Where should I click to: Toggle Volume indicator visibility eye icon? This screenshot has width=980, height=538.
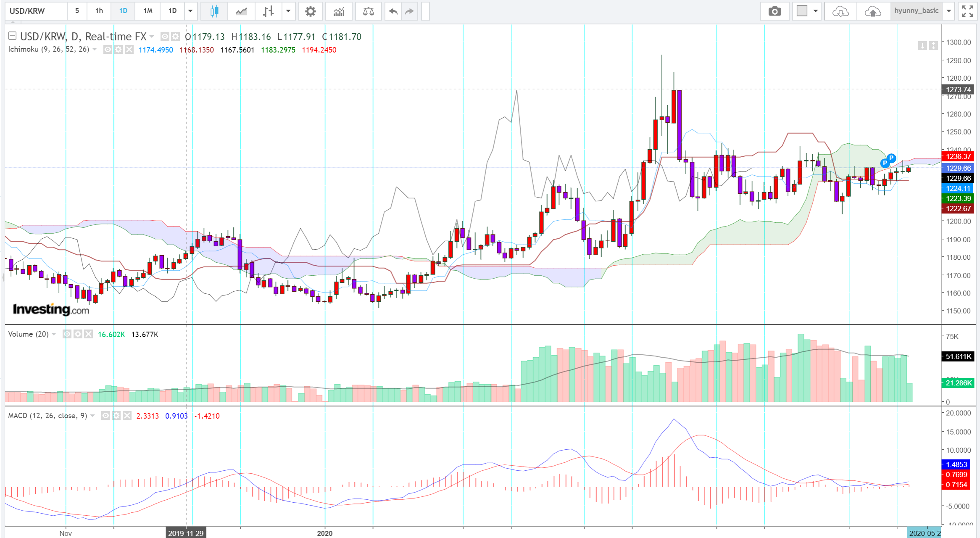(67, 334)
